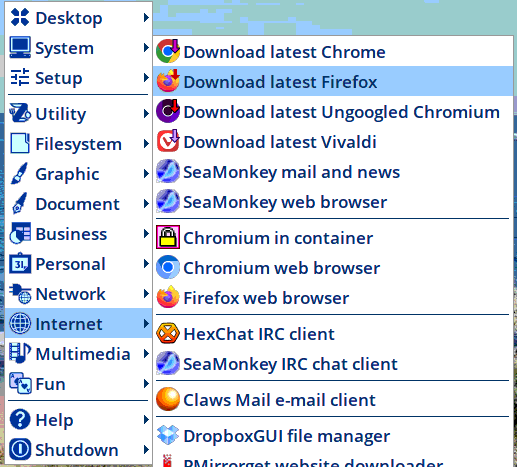
Task: Click the SeaMonkey IRC chat client icon
Action: [x=168, y=363]
